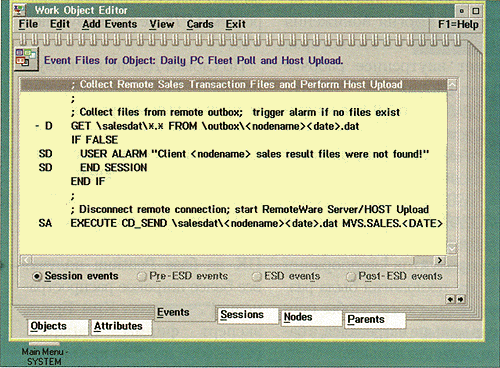The image size is (500, 368).
Task: Click the Work Object Editor system menu icon
Action: point(20,10)
